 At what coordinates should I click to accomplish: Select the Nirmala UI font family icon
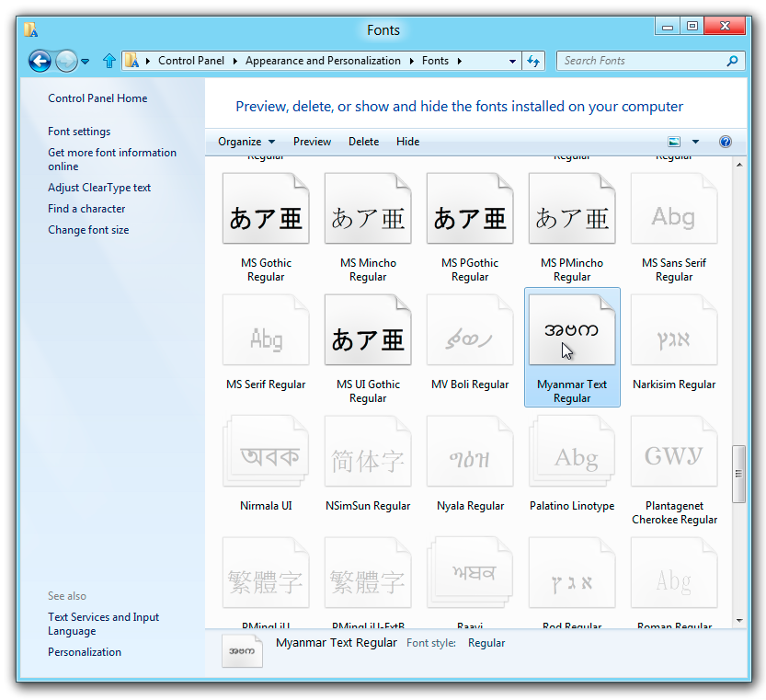(266, 452)
